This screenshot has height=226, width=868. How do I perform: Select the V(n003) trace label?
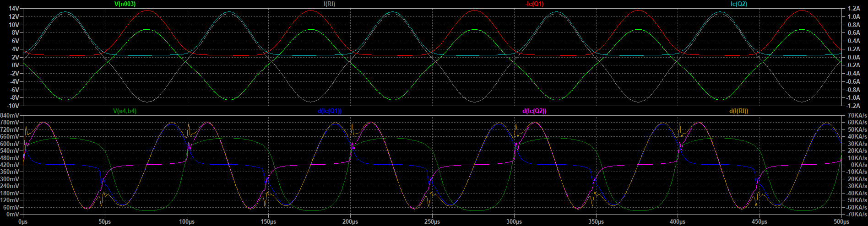[125, 4]
